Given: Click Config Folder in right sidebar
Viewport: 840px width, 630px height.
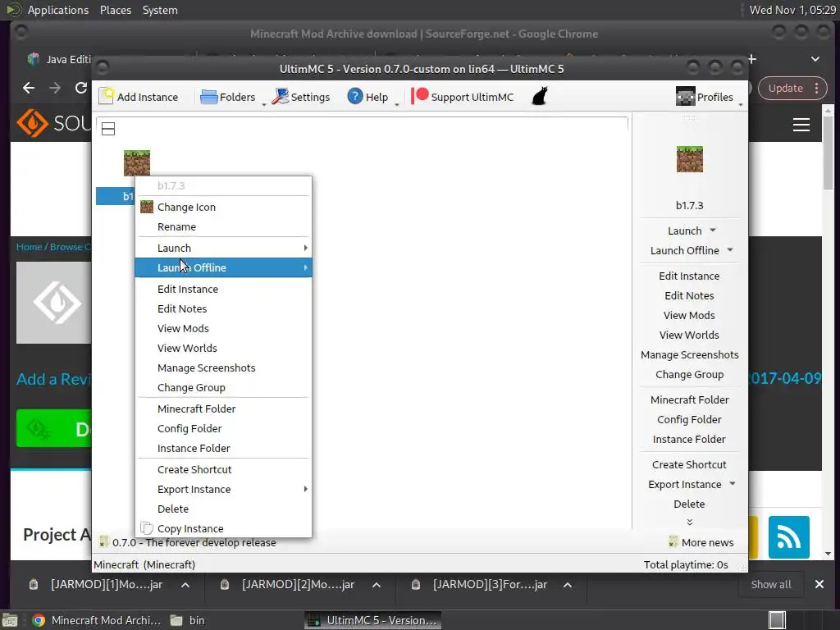Looking at the screenshot, I should tap(689, 419).
